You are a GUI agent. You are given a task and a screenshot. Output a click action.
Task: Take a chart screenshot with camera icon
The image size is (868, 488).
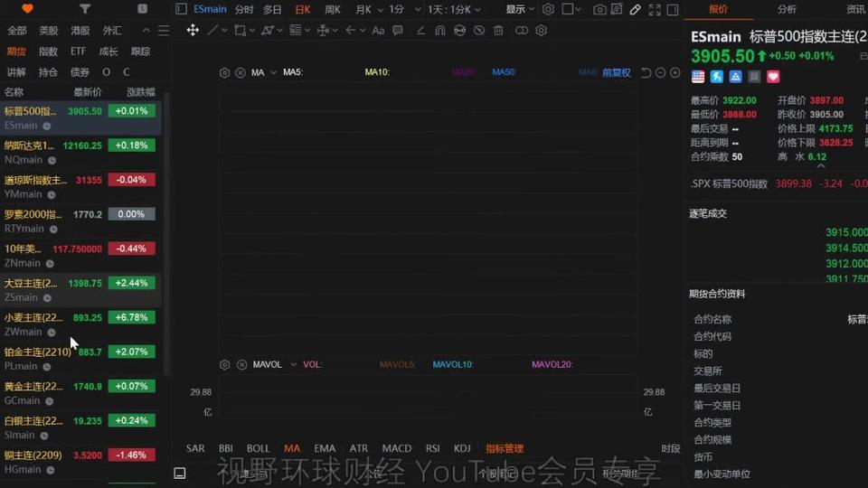click(599, 9)
